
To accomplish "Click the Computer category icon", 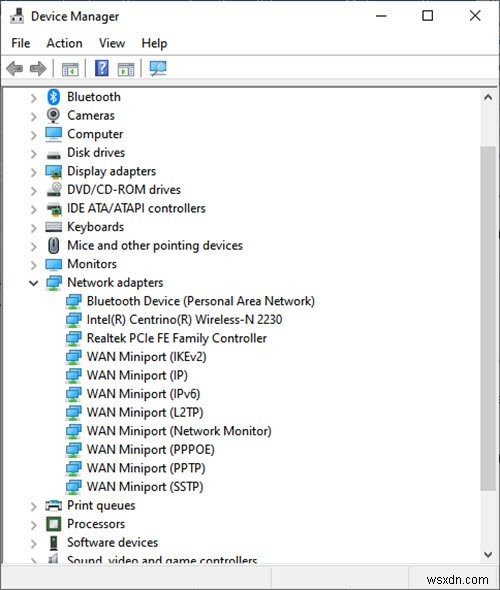I will (x=53, y=134).
